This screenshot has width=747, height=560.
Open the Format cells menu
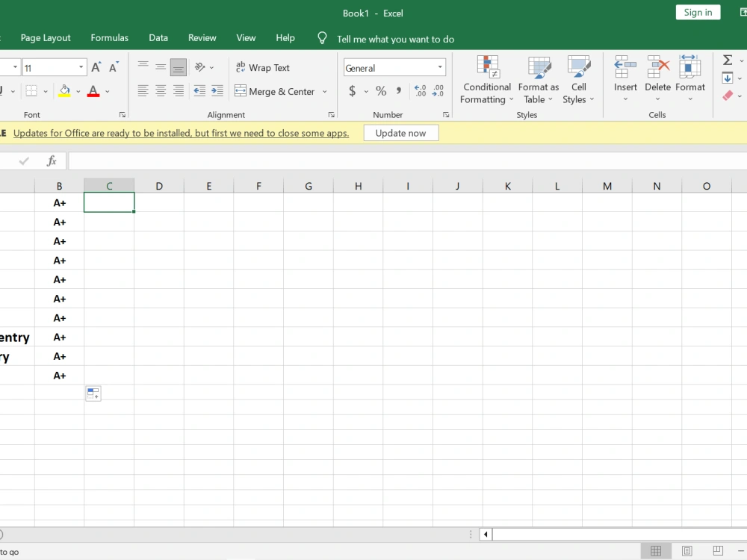tap(689, 78)
